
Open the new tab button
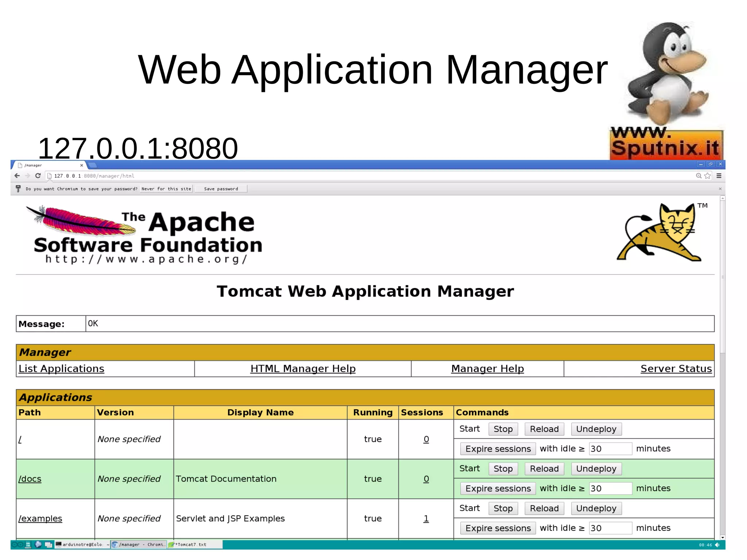click(x=93, y=165)
